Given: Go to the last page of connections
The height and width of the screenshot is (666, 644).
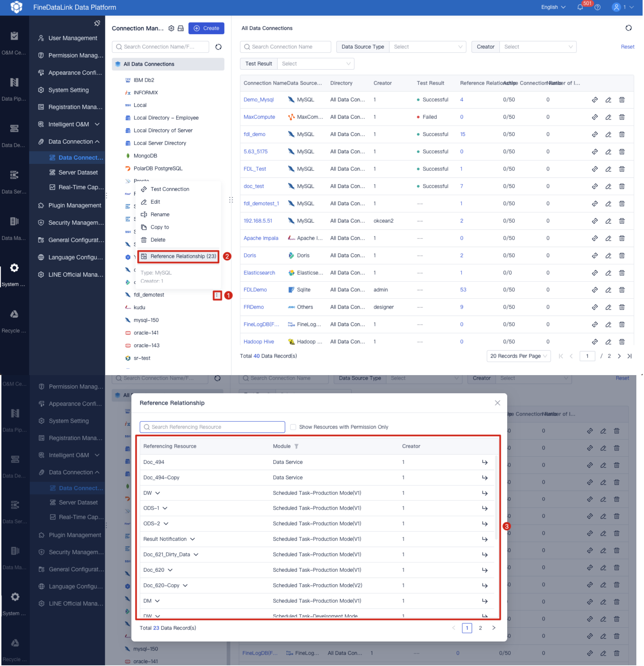Looking at the screenshot, I should (629, 356).
